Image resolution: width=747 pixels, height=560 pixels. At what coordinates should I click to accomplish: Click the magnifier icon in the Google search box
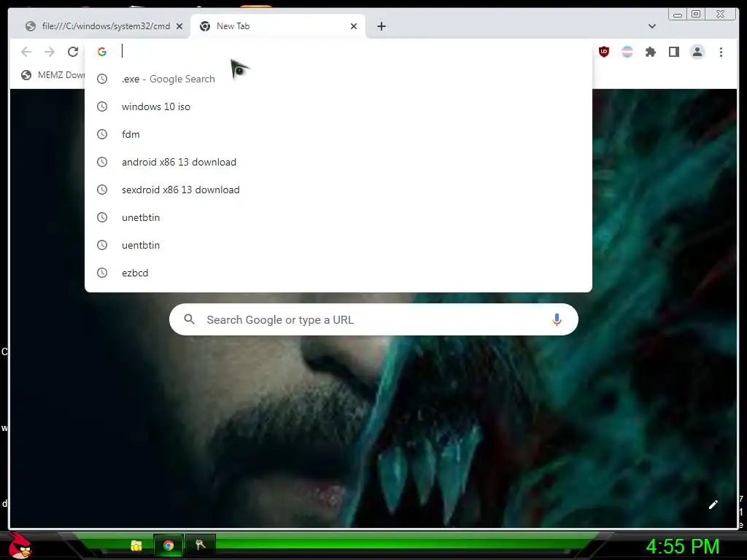tap(189, 319)
